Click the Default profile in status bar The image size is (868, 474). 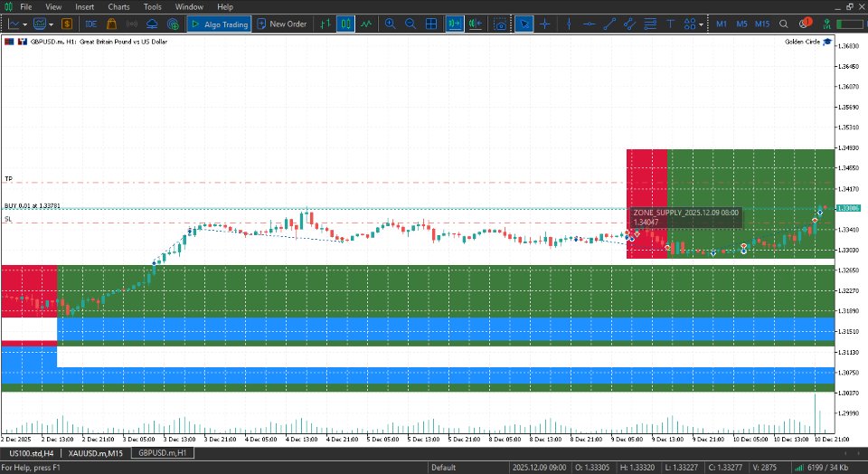pyautogui.click(x=443, y=468)
